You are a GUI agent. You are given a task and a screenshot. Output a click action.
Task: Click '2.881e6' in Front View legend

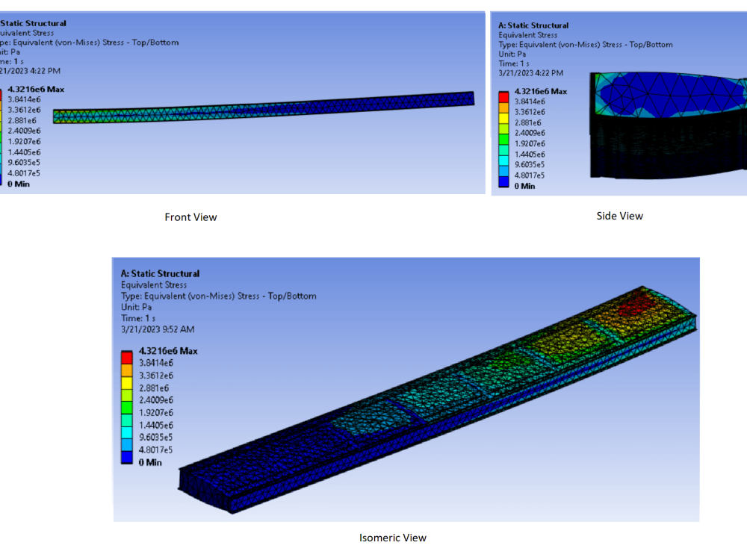(22, 120)
